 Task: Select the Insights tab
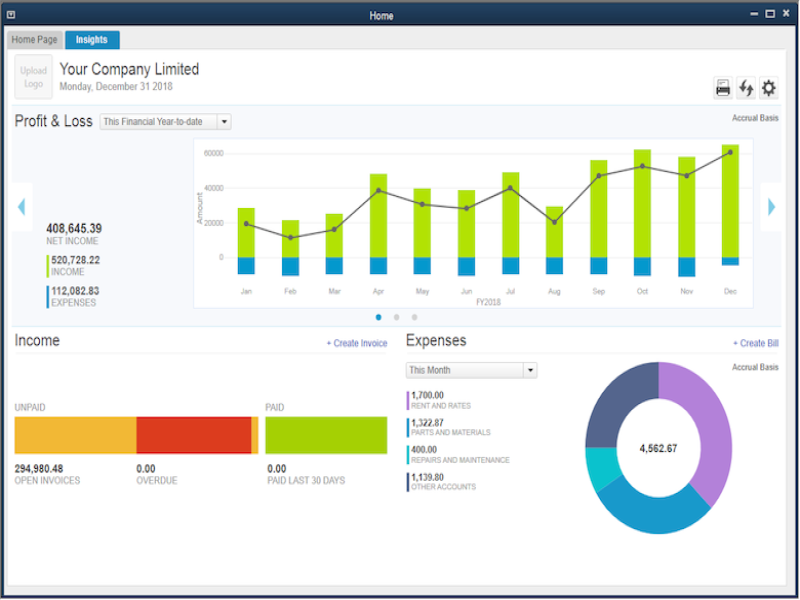[x=92, y=39]
